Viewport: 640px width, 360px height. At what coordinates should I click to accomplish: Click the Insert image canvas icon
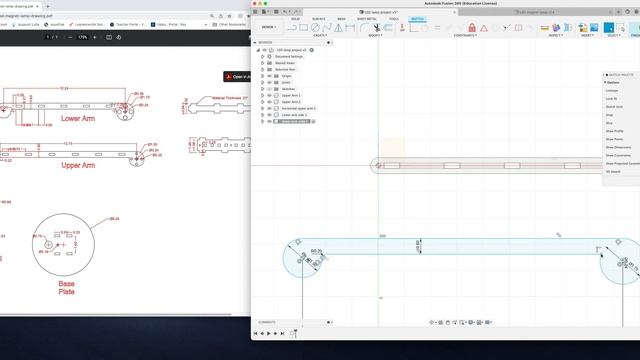594,28
